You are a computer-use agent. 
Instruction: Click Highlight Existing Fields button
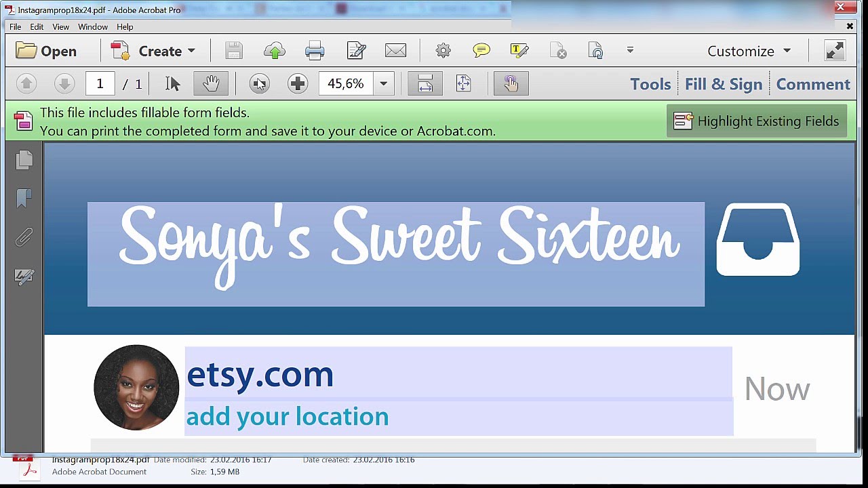point(757,121)
